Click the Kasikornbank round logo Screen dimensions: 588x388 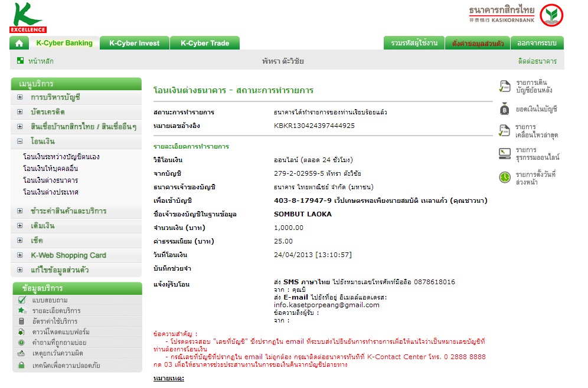[551, 15]
